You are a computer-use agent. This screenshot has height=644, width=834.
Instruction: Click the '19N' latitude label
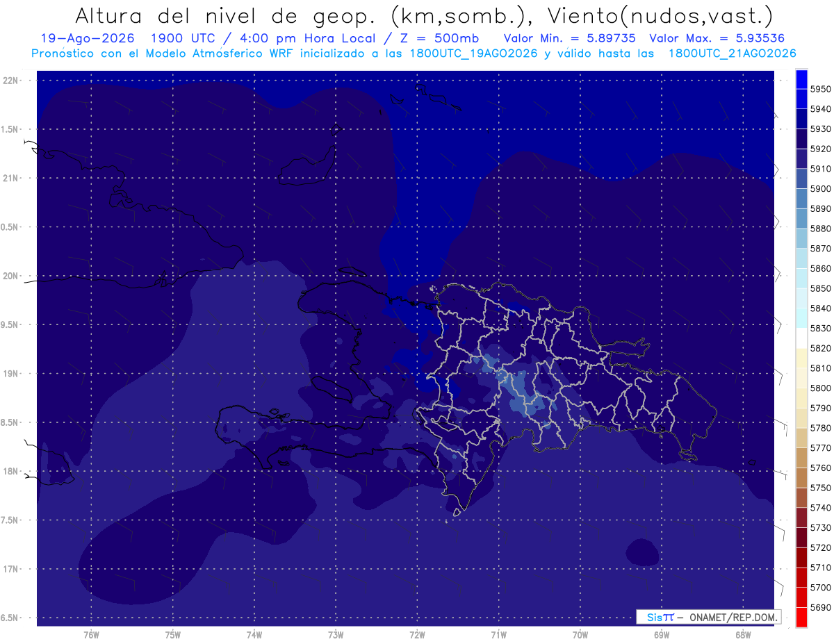click(x=11, y=373)
